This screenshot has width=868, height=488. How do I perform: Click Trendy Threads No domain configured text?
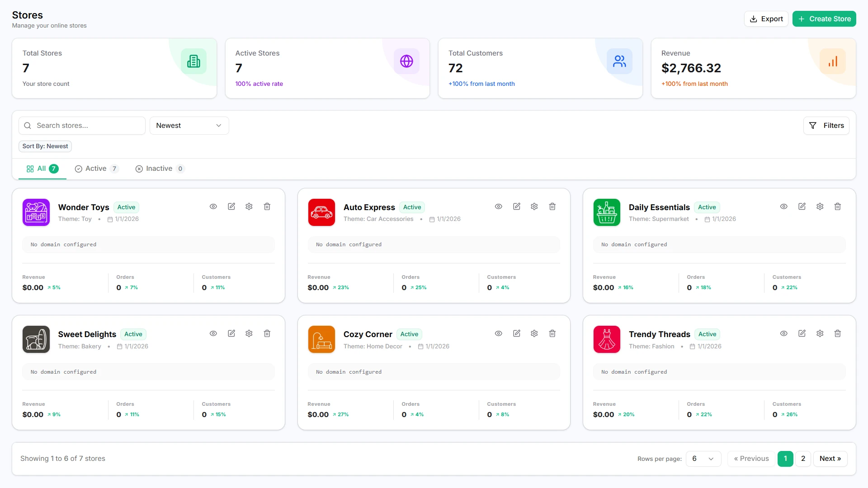[x=634, y=372]
